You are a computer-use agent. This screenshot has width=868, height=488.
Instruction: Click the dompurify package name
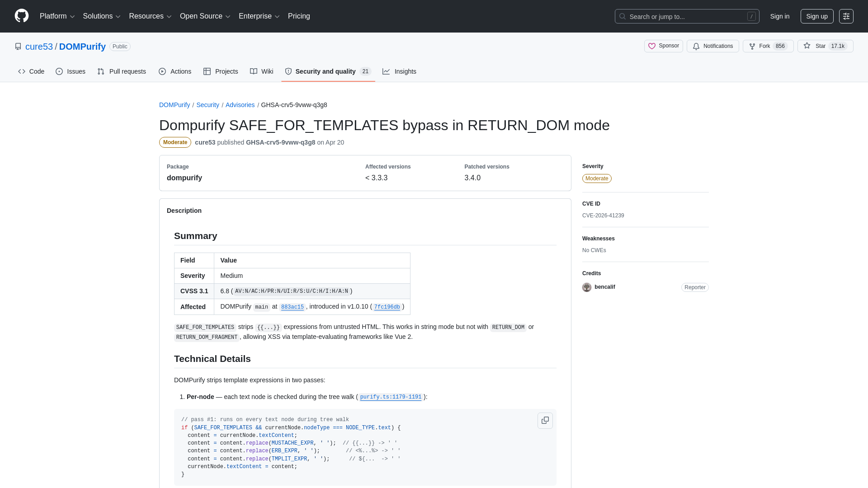tap(184, 178)
